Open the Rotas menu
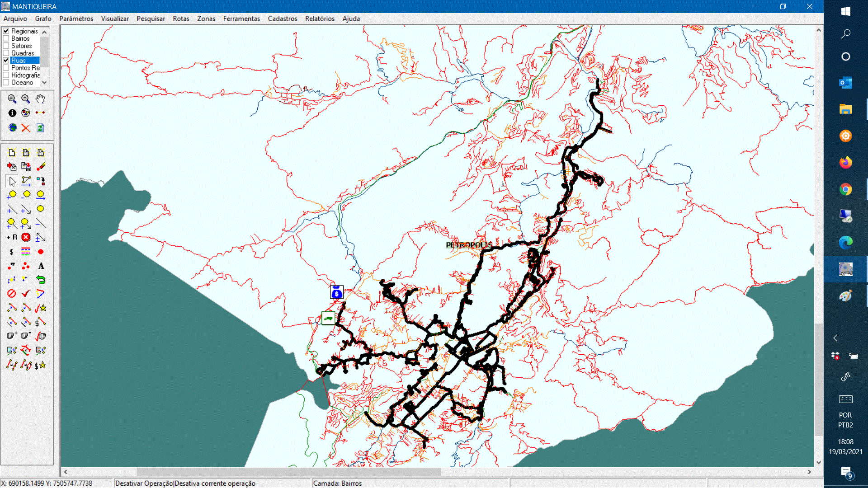Viewport: 868px width, 488px height. [181, 19]
